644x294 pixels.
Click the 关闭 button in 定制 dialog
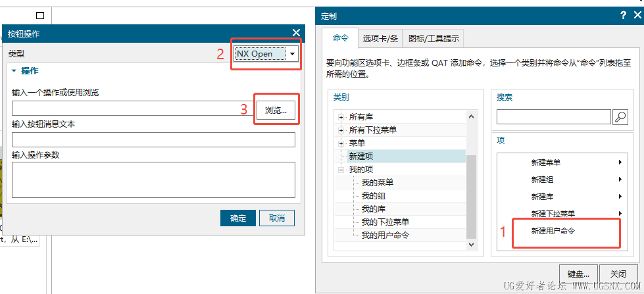pos(618,274)
